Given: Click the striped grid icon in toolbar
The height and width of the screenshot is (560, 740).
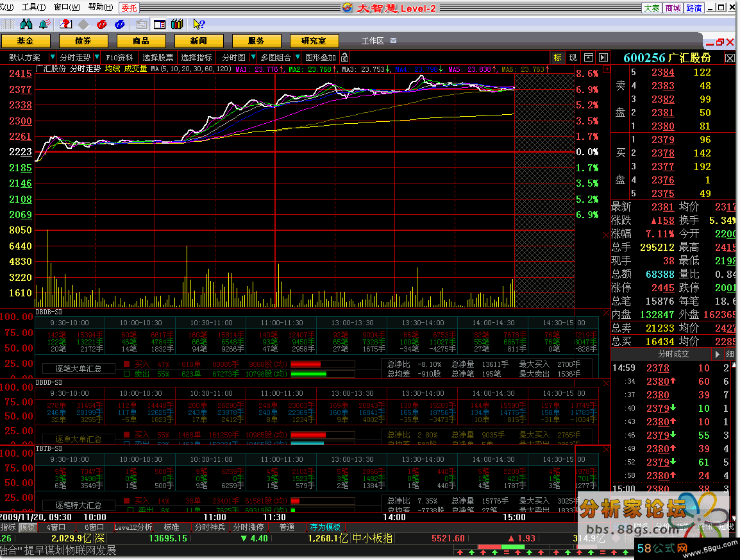Looking at the screenshot, I should (8, 24).
